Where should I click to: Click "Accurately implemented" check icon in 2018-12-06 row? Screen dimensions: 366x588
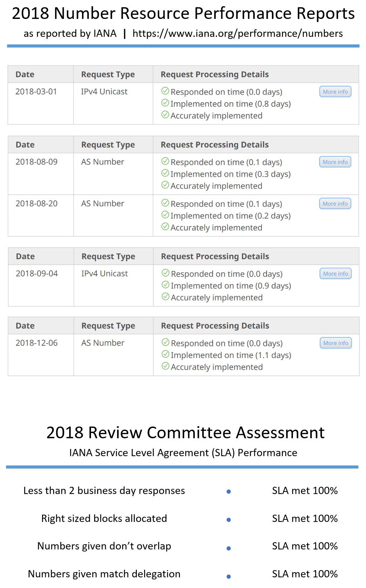166,366
